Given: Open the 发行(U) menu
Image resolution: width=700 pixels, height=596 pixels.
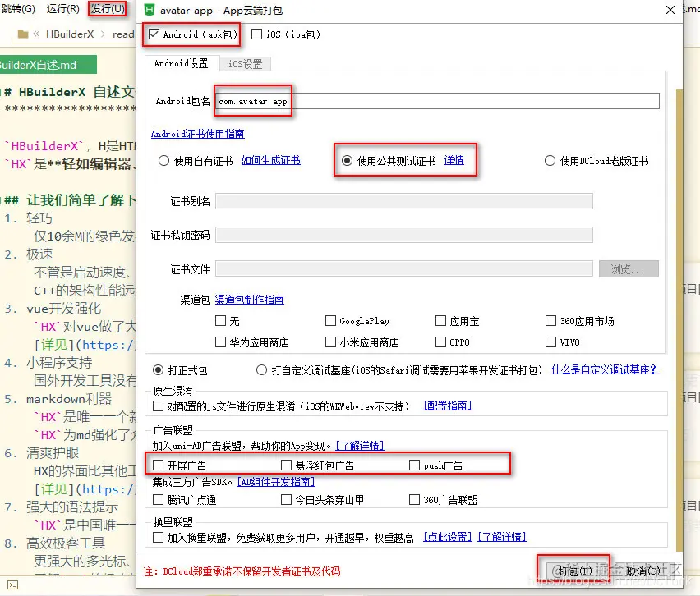Looking at the screenshot, I should pyautogui.click(x=107, y=9).
